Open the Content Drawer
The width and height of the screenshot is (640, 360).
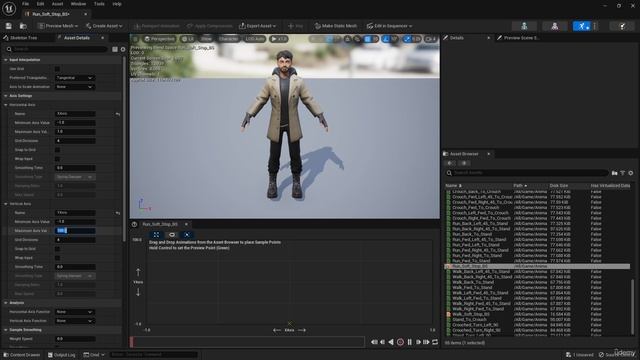22,355
